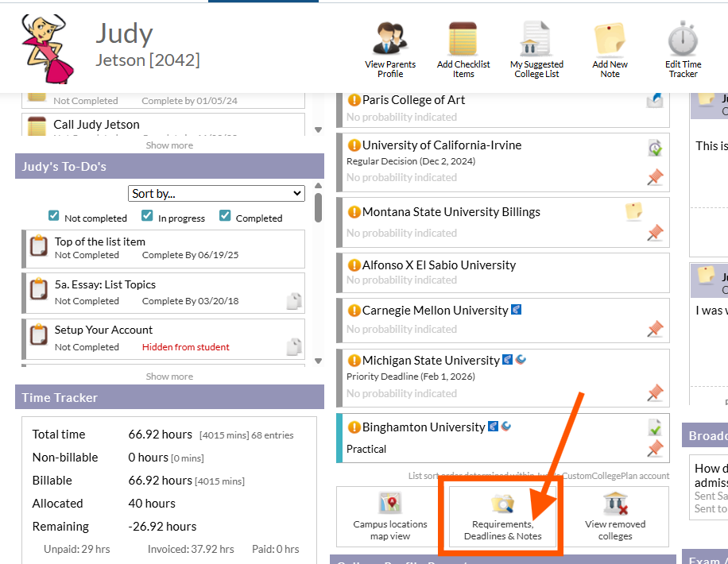728x564 pixels.
Task: Open View Parents Profile
Action: [390, 50]
